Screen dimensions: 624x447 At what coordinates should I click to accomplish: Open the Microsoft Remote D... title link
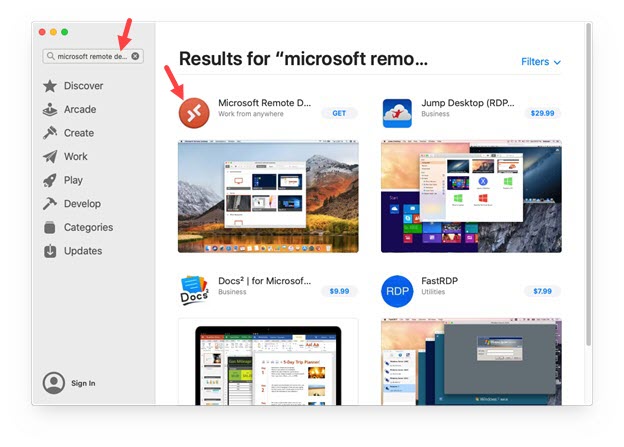265,103
